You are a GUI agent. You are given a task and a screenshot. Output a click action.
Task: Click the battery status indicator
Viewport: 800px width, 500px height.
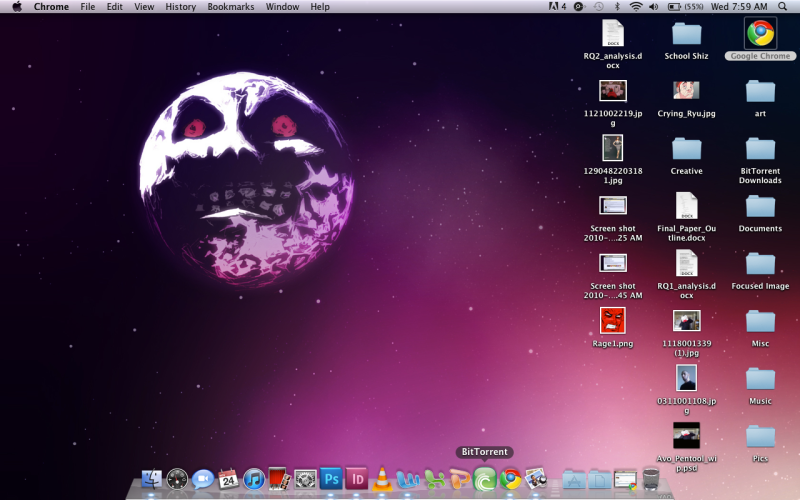click(x=685, y=7)
